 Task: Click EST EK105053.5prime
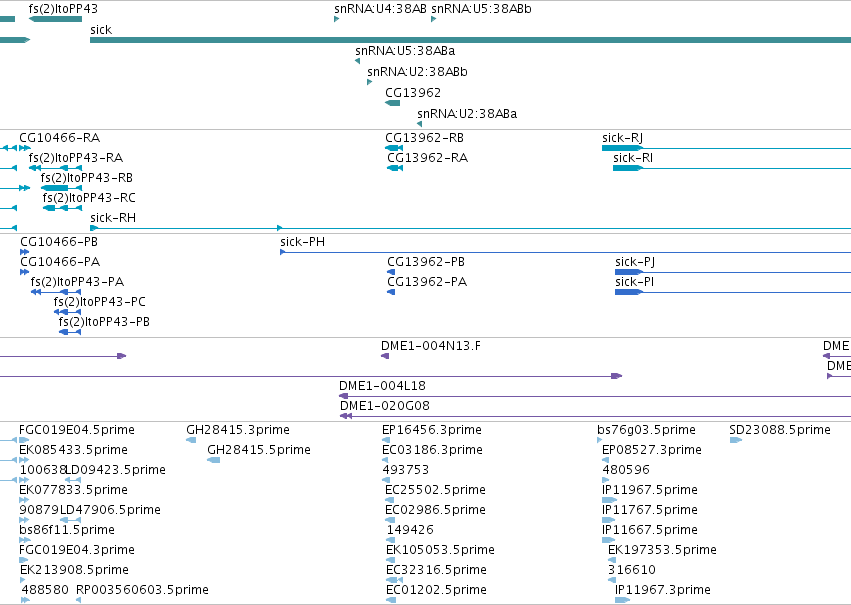click(x=441, y=550)
